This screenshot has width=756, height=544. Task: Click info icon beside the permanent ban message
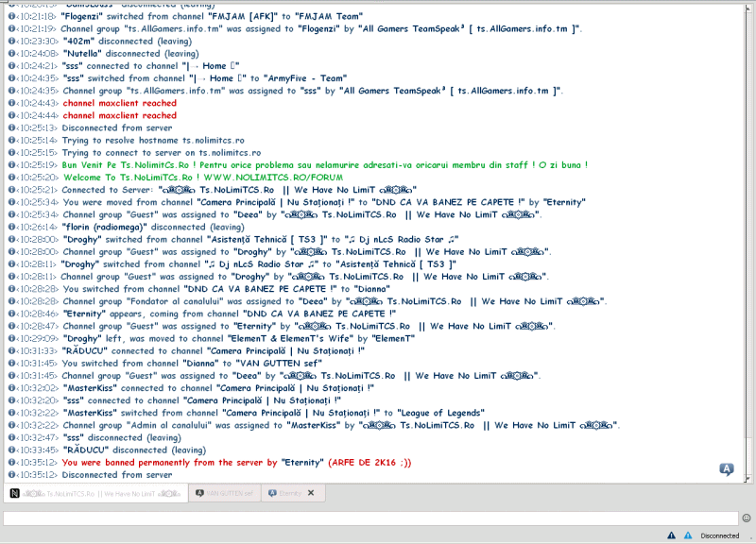point(11,463)
